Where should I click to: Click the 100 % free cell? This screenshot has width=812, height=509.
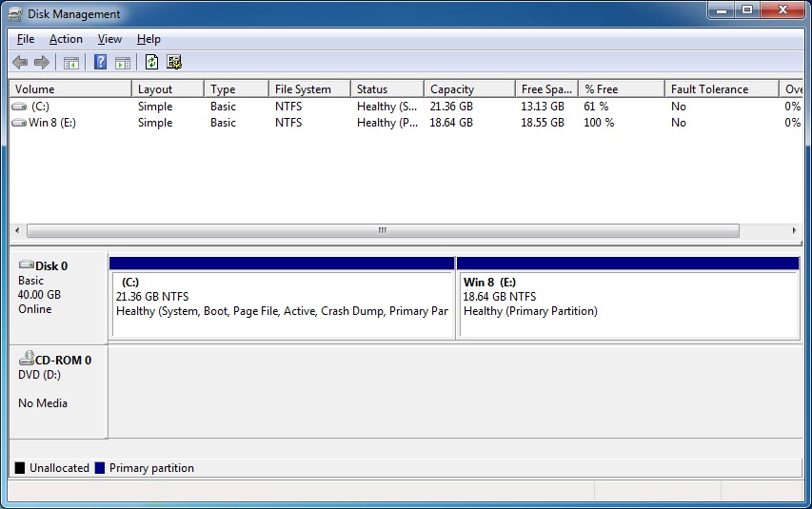(599, 123)
